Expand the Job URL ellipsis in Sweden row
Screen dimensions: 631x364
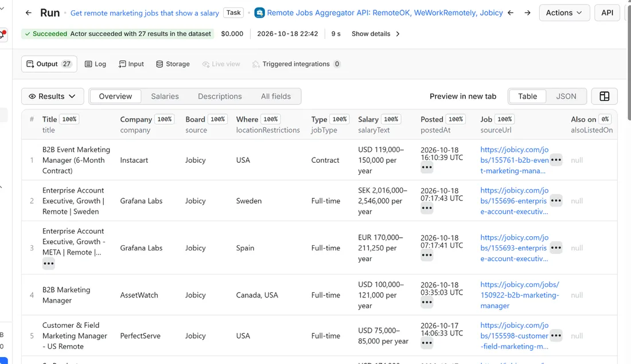click(x=556, y=201)
